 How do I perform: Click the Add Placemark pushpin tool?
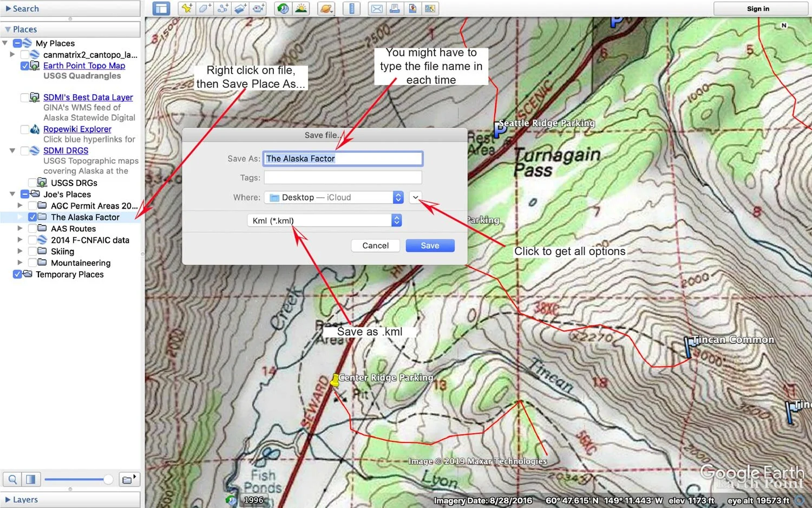[187, 8]
